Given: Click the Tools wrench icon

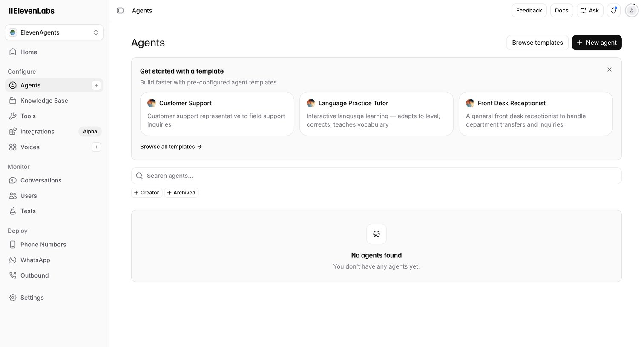Looking at the screenshot, I should click(13, 116).
